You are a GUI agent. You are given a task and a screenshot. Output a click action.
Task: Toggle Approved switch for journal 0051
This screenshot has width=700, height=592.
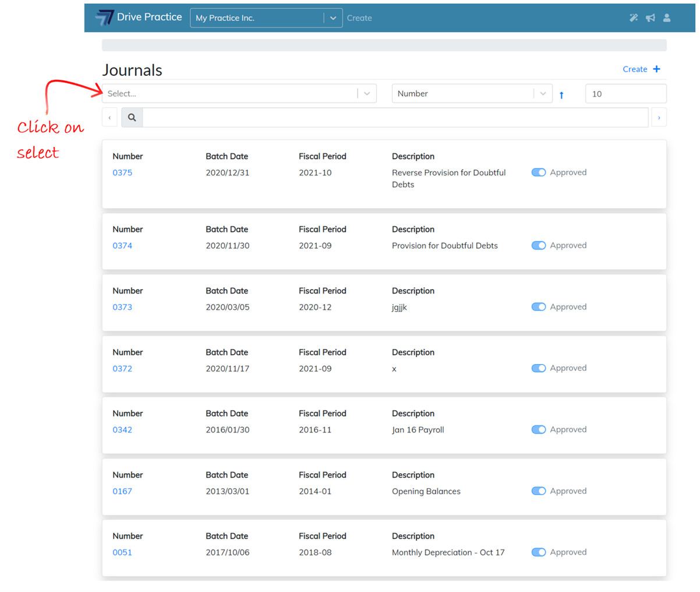coord(539,552)
